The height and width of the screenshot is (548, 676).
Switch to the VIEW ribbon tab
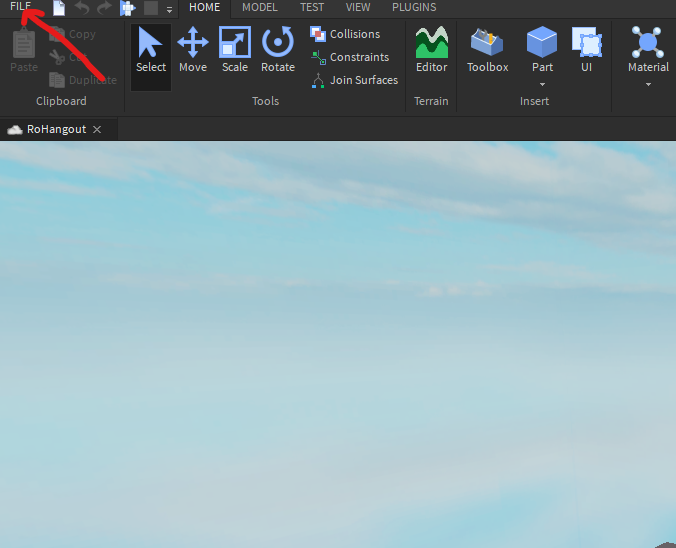pyautogui.click(x=358, y=7)
